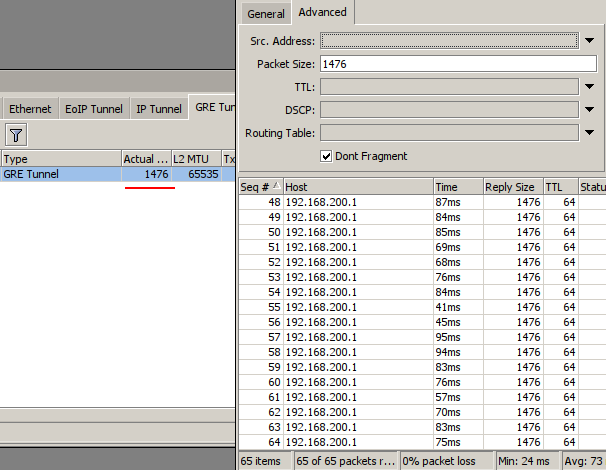Sort by the Host column header
Image resolution: width=606 pixels, height=470 pixels.
pos(358,187)
